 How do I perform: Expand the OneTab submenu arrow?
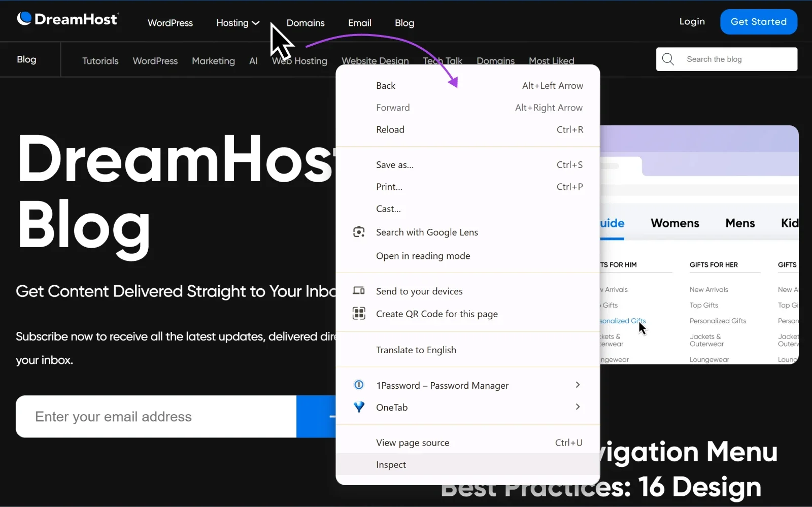(x=578, y=407)
